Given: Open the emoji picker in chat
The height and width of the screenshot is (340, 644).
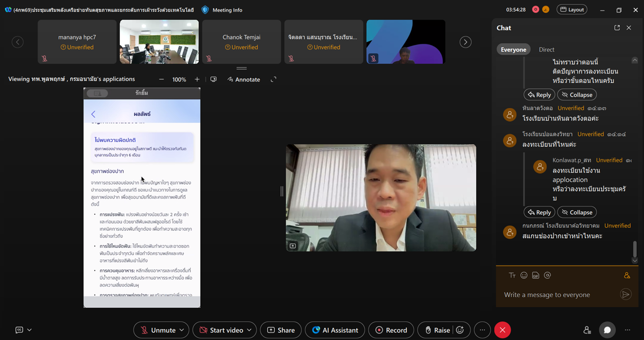Looking at the screenshot, I should tap(524, 275).
